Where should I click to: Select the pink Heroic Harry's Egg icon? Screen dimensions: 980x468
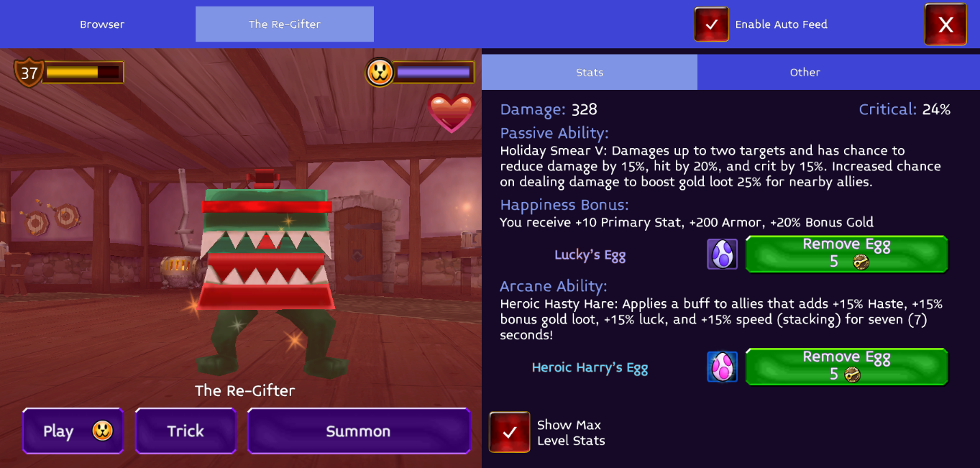722,367
